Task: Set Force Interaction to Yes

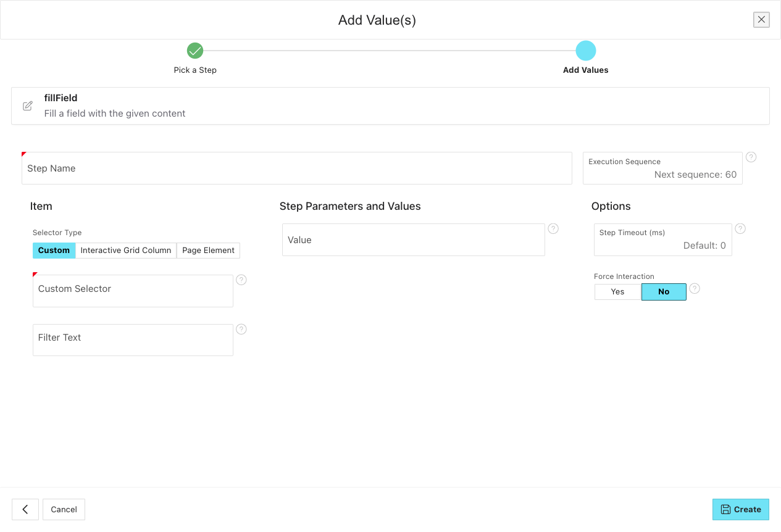Action: pyautogui.click(x=617, y=292)
